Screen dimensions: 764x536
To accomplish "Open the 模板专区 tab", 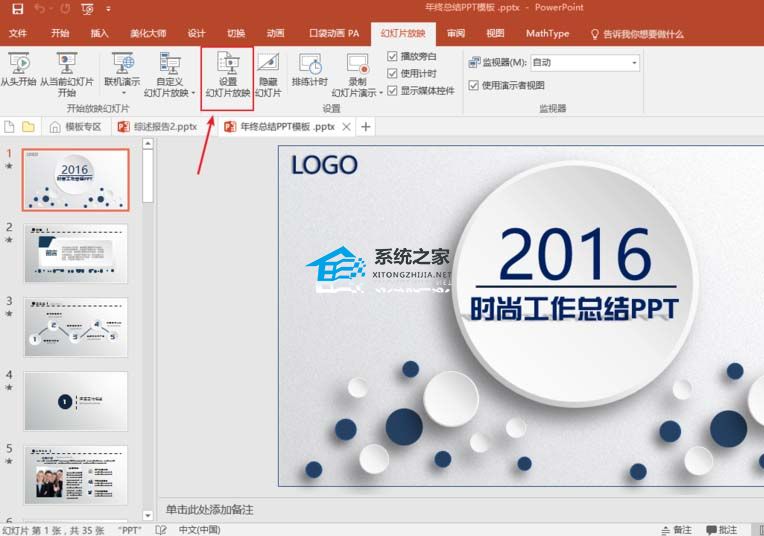I will coord(76,127).
